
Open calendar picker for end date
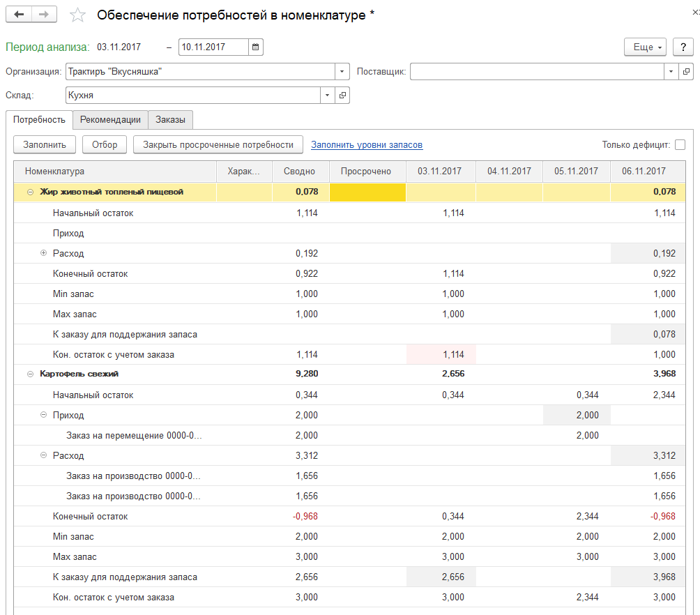tap(255, 47)
